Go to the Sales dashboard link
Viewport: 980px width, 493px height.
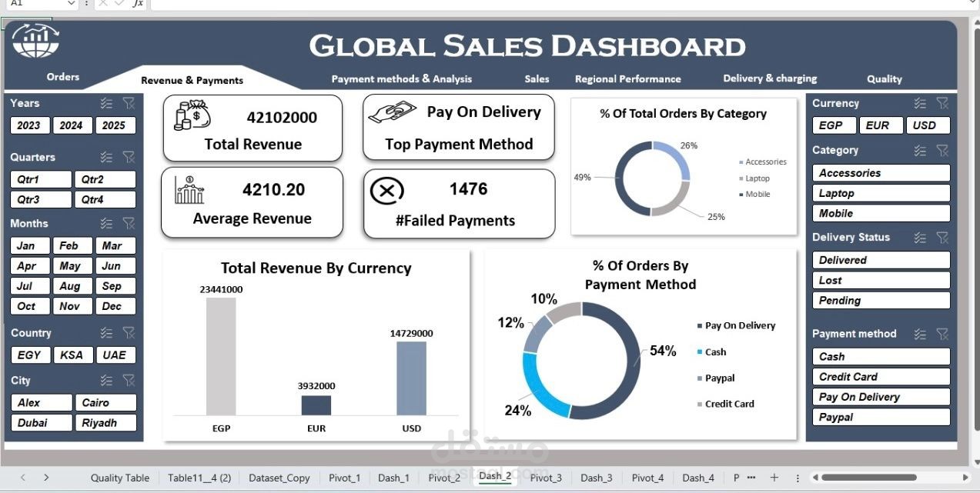[537, 78]
